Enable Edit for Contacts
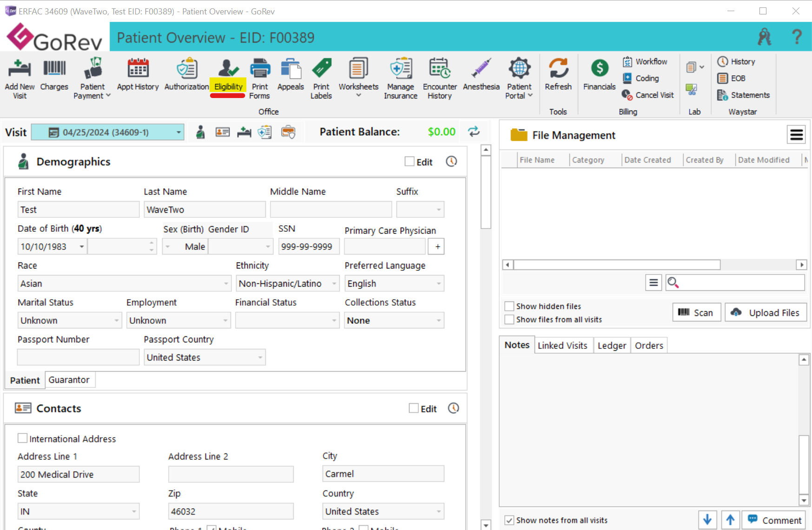Screen dimensions: 812x530 414,408
